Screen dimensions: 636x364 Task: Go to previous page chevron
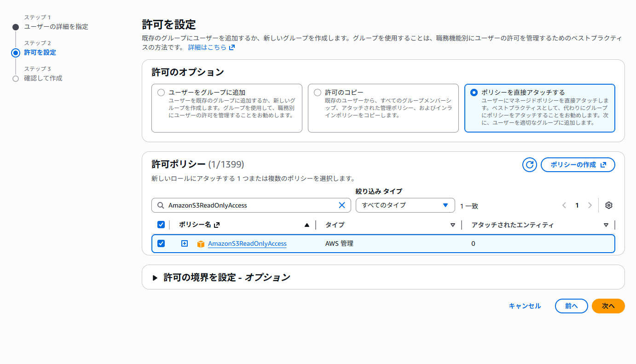click(x=564, y=205)
